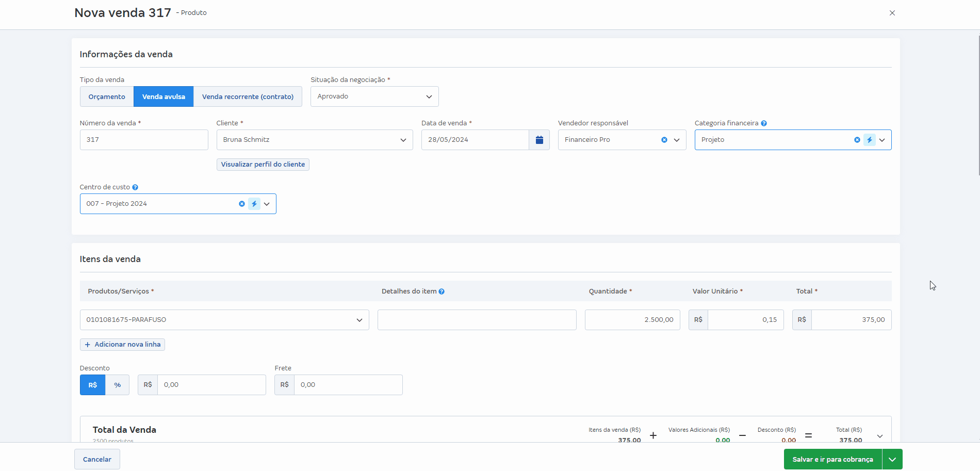Add a new item row with Adicionar nova linha

(x=123, y=345)
